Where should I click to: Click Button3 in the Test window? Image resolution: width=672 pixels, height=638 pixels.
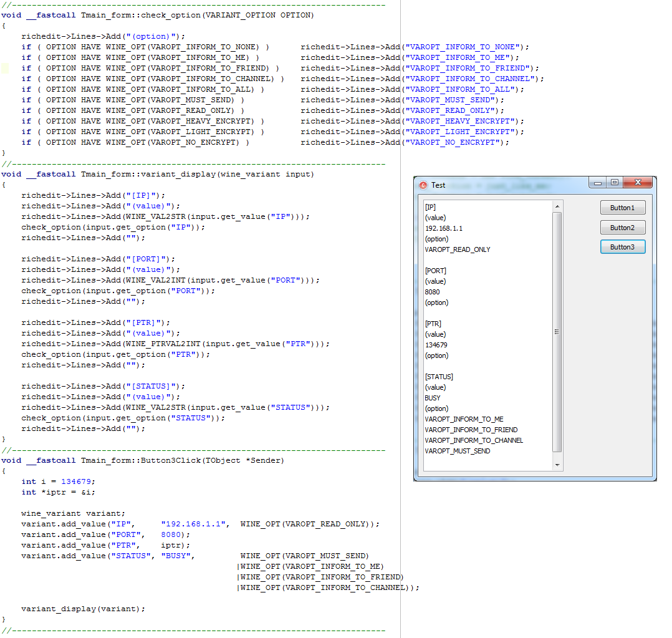point(622,247)
